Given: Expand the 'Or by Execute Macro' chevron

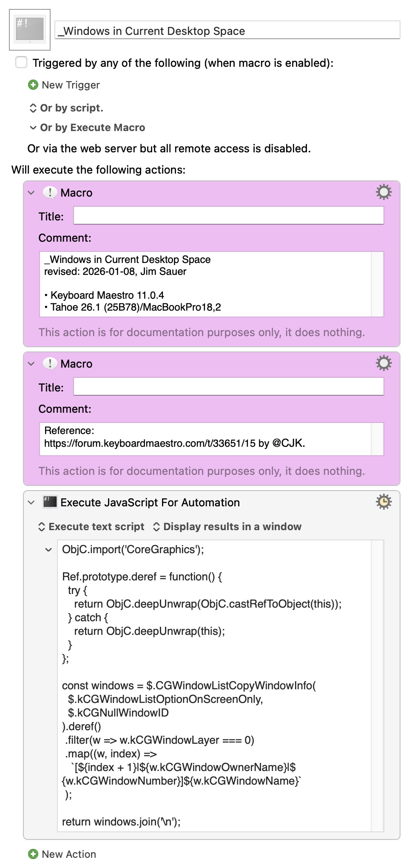Looking at the screenshot, I should 33,128.
